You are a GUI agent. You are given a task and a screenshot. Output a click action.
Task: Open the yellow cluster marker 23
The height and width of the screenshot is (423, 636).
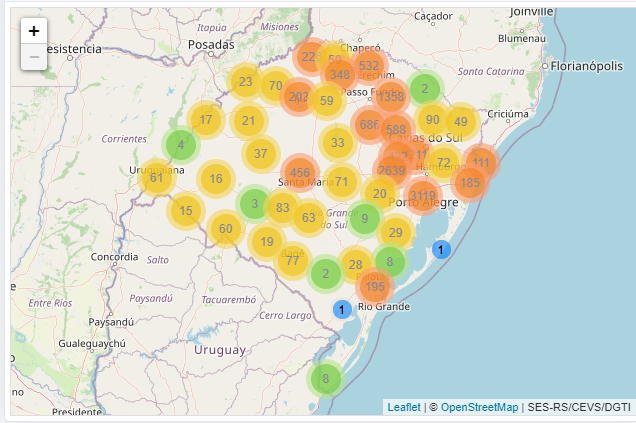[245, 83]
